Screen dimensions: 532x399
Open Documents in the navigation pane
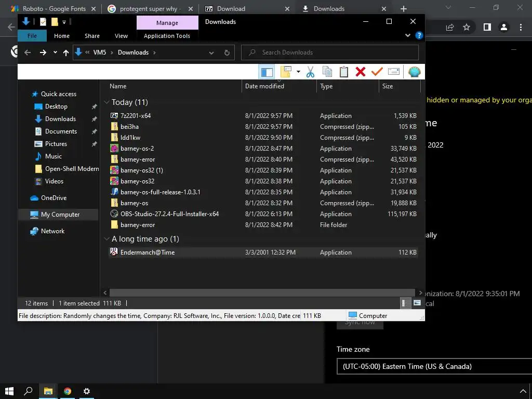(x=61, y=131)
